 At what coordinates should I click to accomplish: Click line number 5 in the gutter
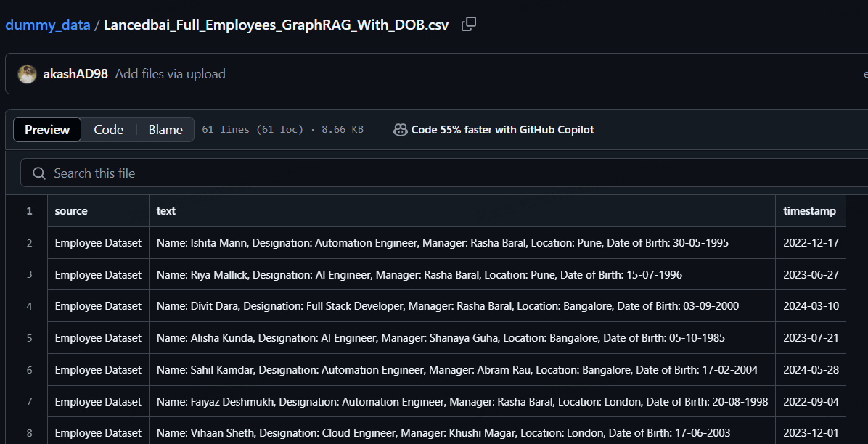[x=29, y=337]
